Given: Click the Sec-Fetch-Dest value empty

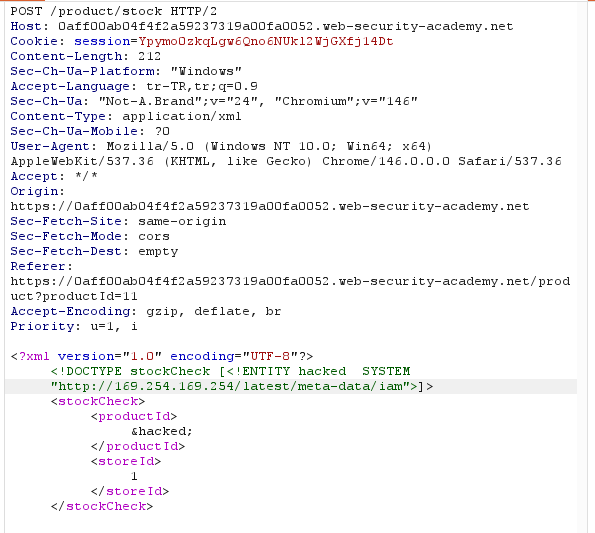Looking at the screenshot, I should coord(158,251).
